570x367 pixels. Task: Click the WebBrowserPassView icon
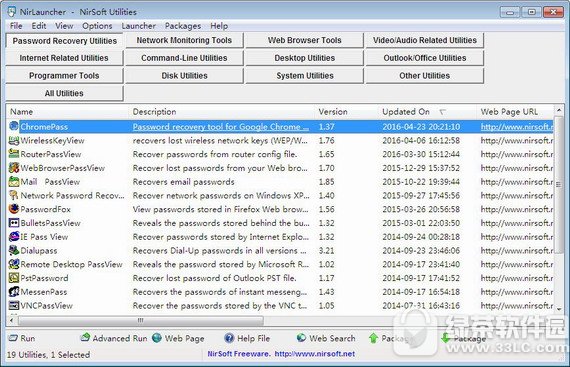pos(13,168)
